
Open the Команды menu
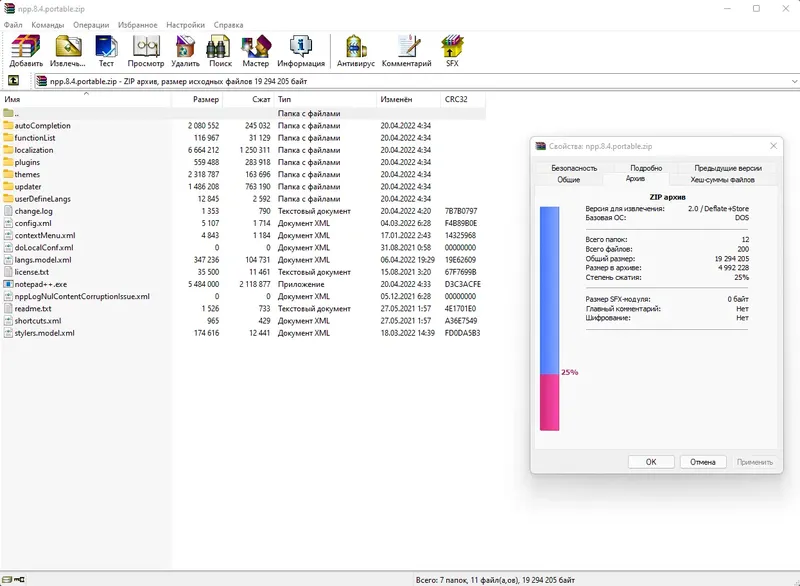[x=47, y=24]
